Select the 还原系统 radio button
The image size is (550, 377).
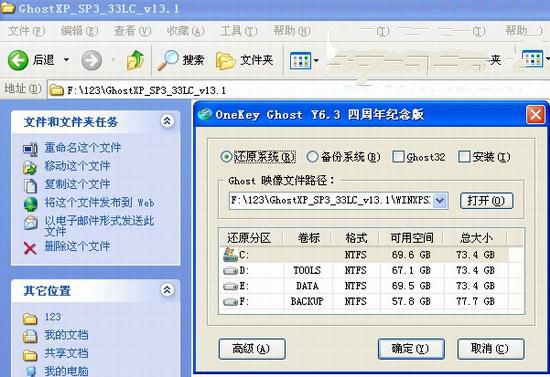tap(226, 156)
